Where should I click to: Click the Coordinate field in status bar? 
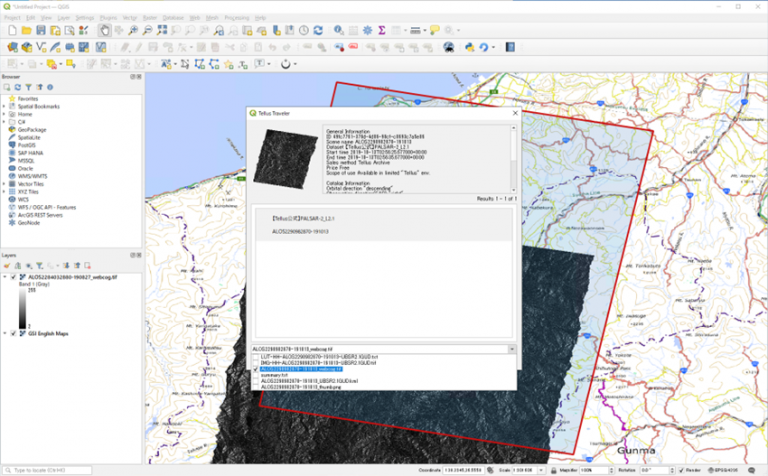coord(464,470)
